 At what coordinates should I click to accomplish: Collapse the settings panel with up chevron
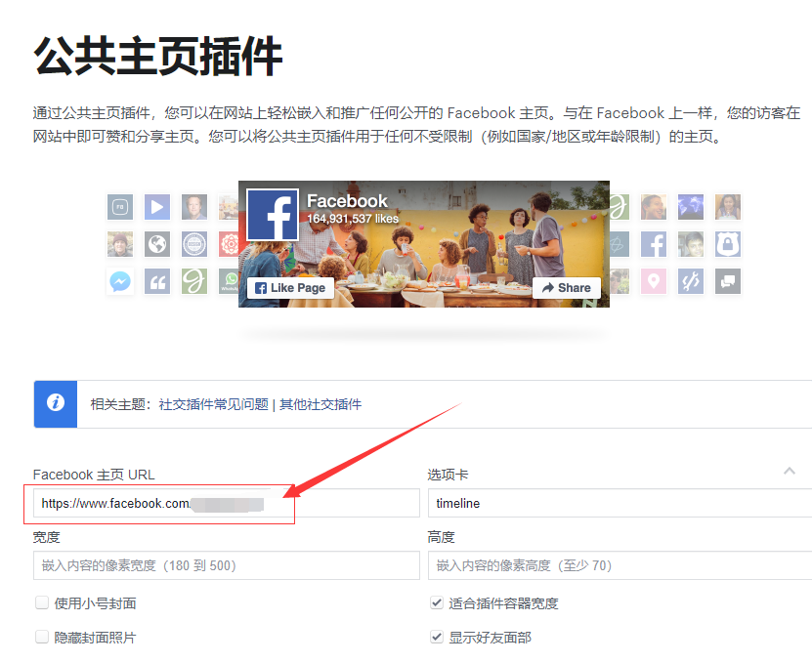790,472
